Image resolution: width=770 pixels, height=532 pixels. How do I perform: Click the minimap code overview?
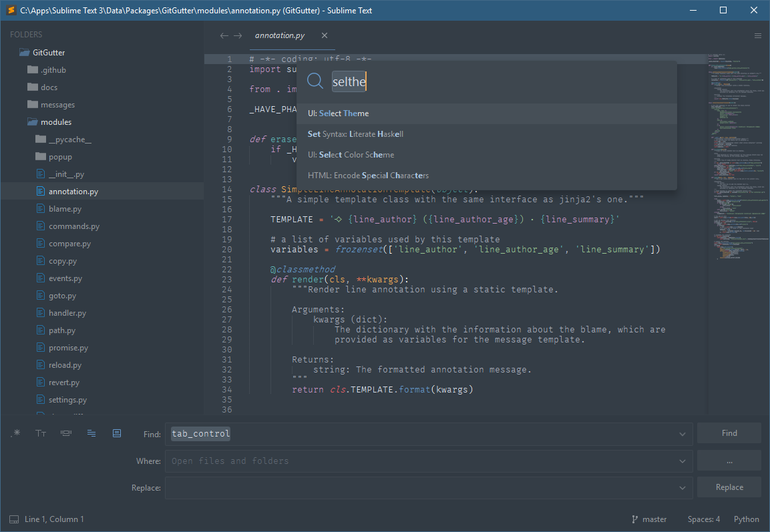737,157
